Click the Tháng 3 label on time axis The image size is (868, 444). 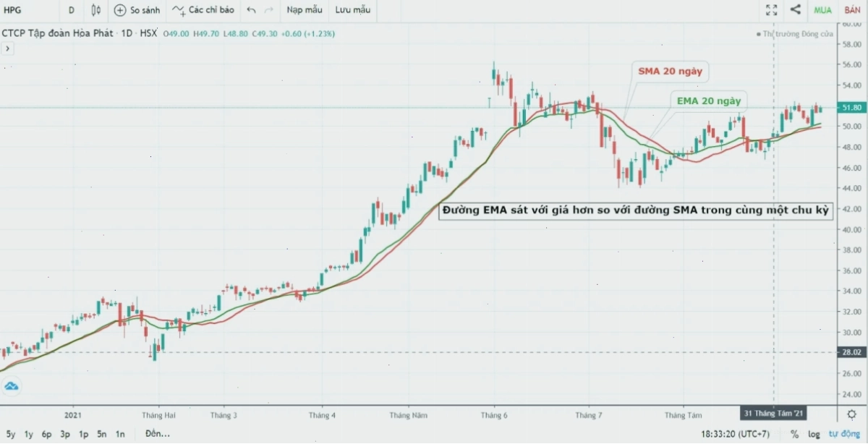[224, 415]
